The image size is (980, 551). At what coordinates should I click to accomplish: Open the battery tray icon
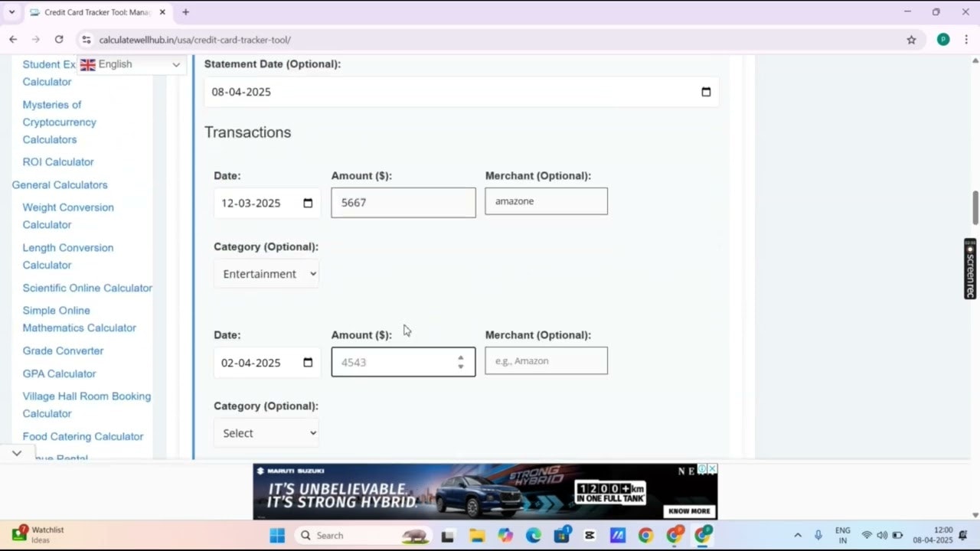click(897, 536)
